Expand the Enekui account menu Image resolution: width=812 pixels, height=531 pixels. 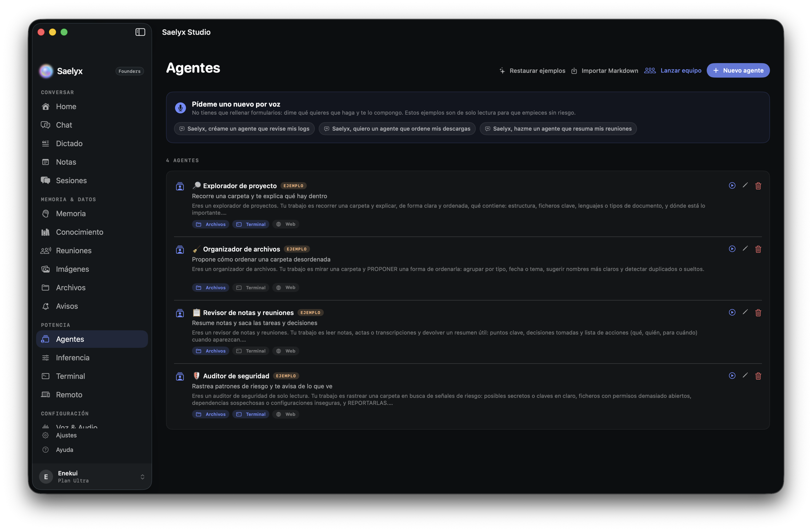click(x=92, y=477)
